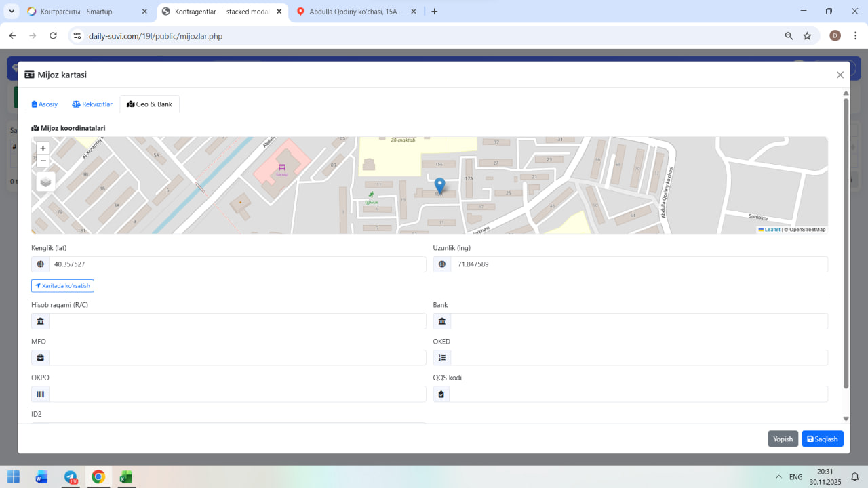Click the browser zoom magnifier icon
This screenshot has width=868, height=488.
pyautogui.click(x=789, y=36)
